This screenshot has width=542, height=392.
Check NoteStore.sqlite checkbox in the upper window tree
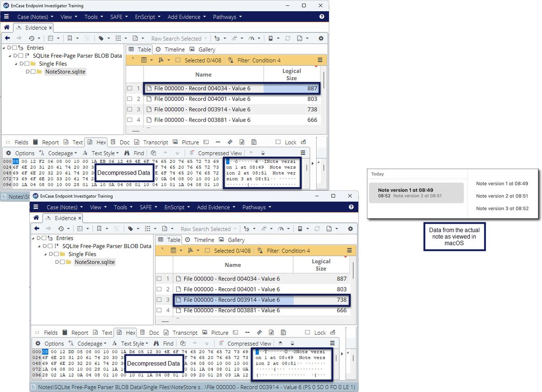33,72
